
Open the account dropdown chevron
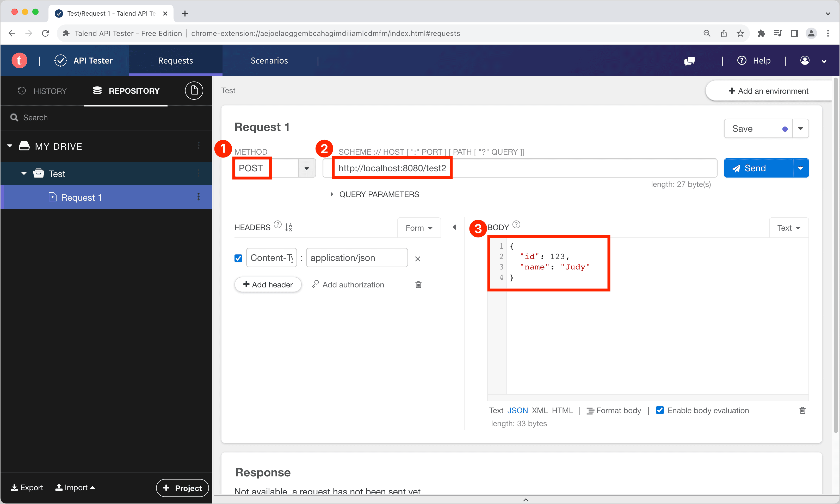tap(824, 61)
